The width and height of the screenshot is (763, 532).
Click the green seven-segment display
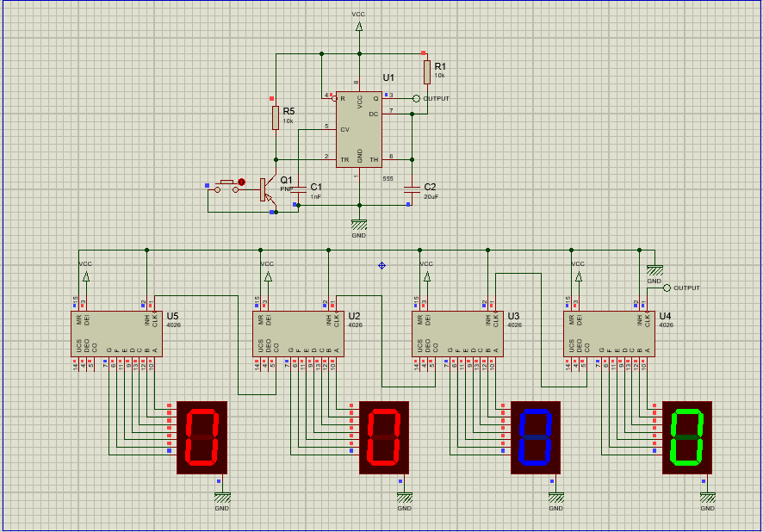click(687, 437)
